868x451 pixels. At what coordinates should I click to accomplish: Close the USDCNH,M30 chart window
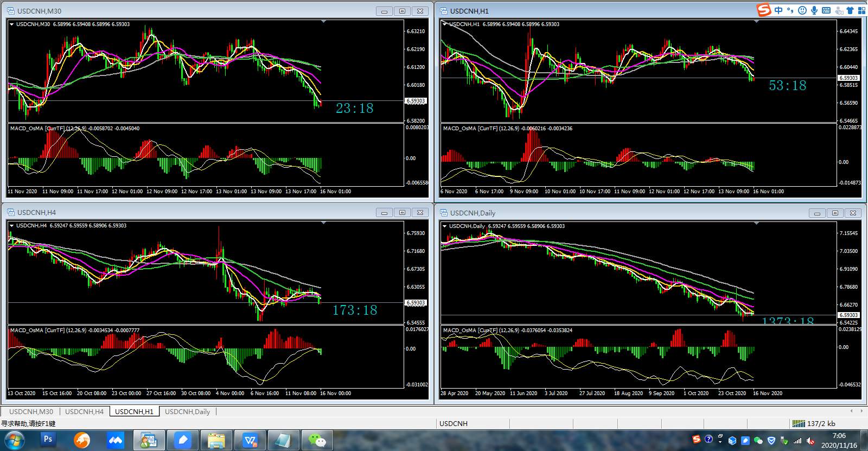420,11
